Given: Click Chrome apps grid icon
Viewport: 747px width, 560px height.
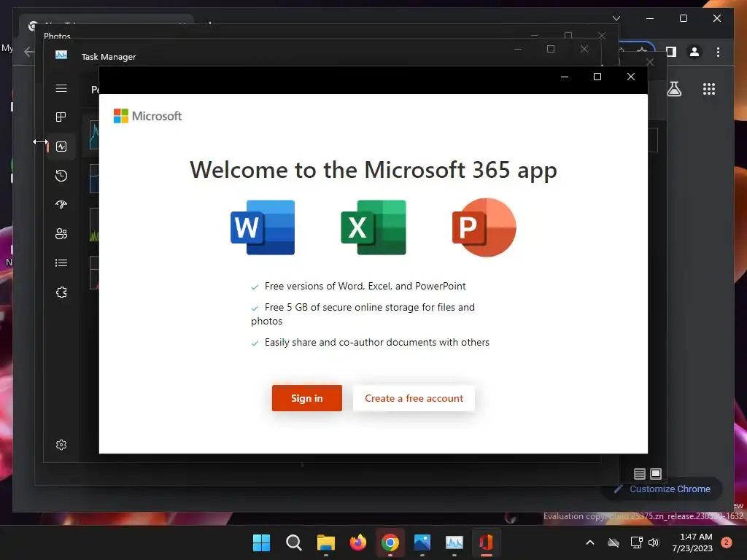Looking at the screenshot, I should (x=709, y=89).
